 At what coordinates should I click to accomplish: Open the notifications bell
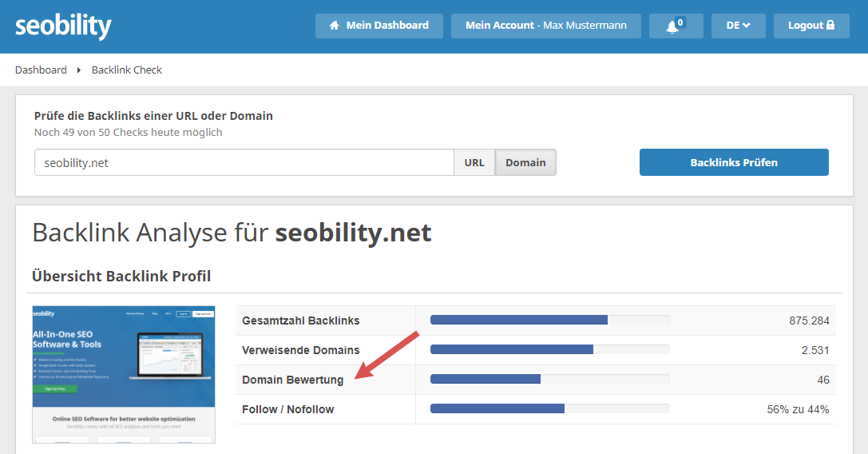point(676,26)
